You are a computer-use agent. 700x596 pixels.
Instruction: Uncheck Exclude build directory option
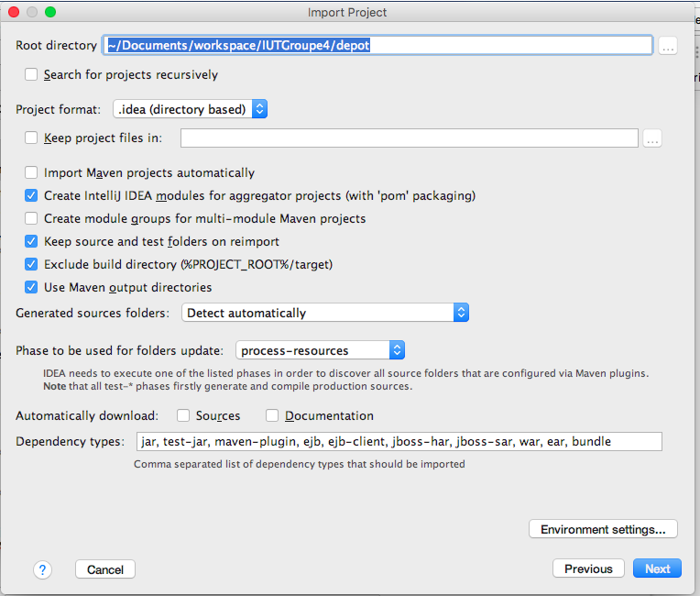[x=32, y=264]
